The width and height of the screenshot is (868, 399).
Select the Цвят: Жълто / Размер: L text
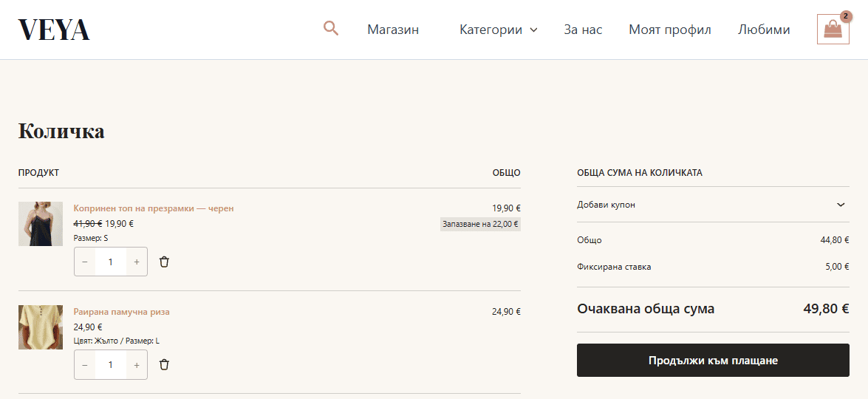pyautogui.click(x=116, y=341)
